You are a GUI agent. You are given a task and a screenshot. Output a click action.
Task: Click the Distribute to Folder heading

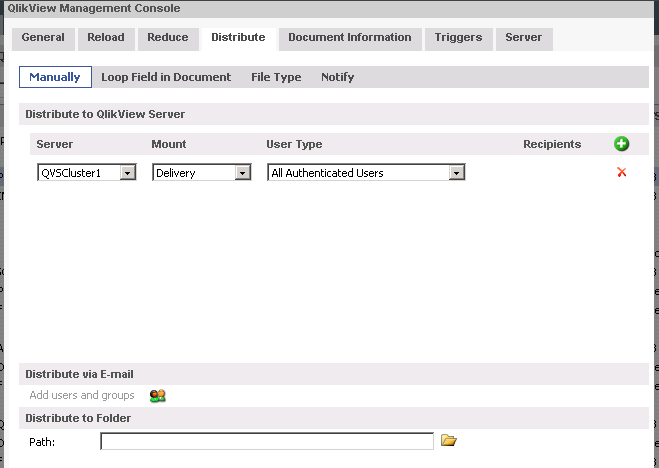click(x=78, y=418)
